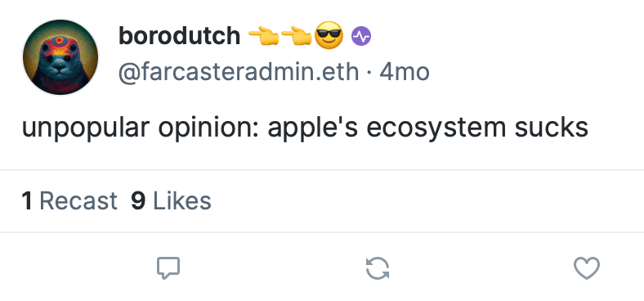Click the word "sucks" ending the cast

pos(552,128)
